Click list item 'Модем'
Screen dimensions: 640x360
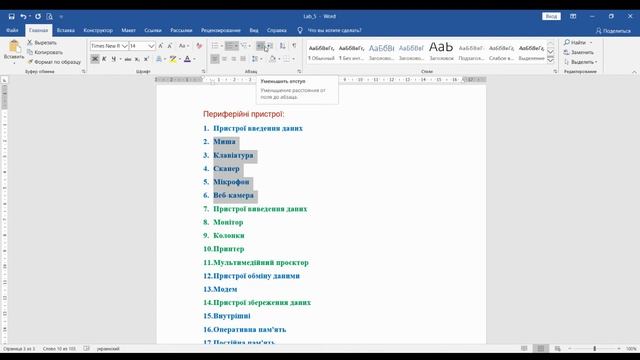(225, 289)
